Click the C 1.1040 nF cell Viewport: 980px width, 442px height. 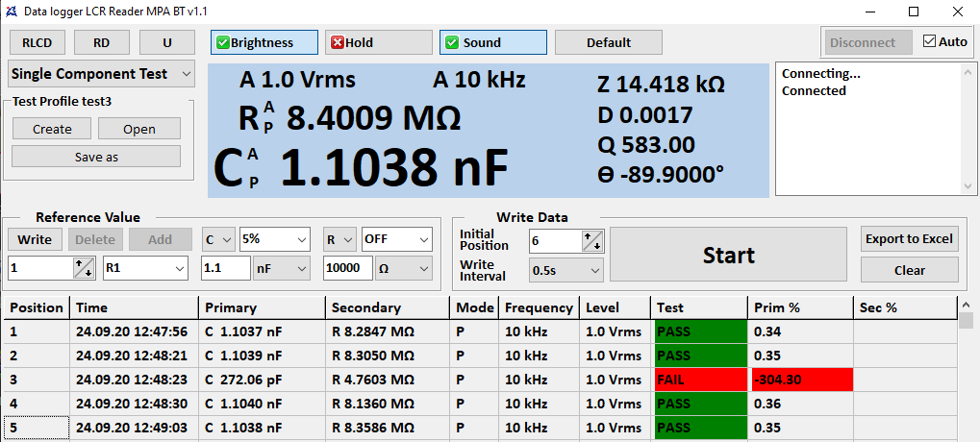tap(263, 404)
